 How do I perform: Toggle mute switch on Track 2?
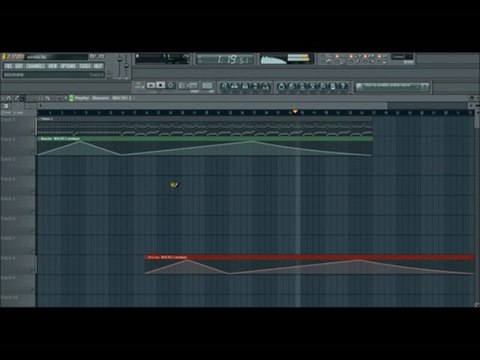pos(33,152)
